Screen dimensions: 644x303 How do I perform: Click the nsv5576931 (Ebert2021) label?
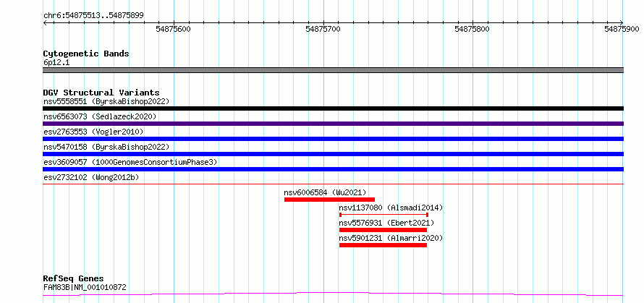[x=386, y=223]
